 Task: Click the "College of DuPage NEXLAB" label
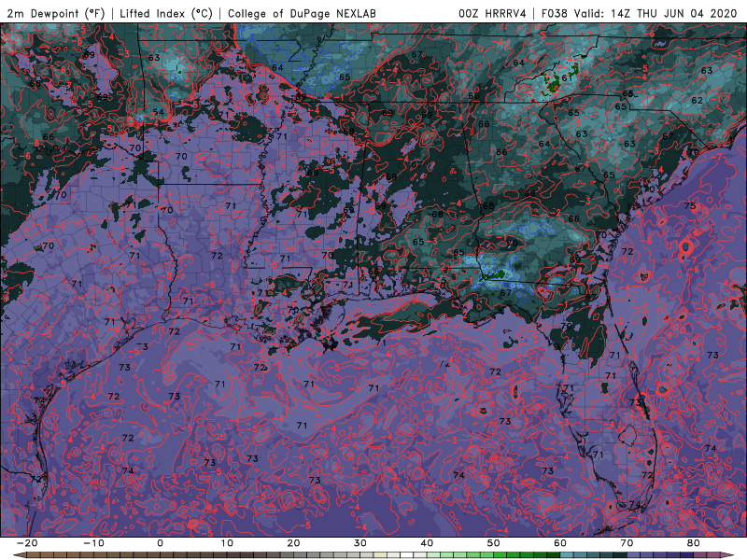click(x=302, y=13)
